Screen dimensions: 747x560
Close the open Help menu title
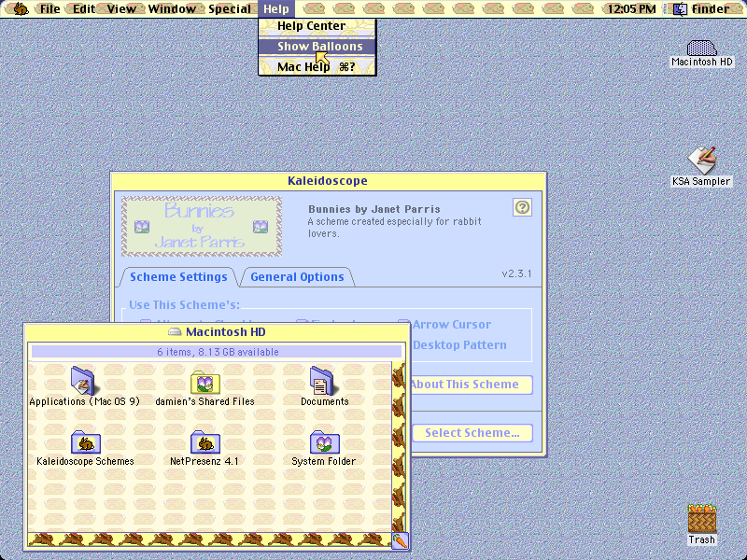click(276, 8)
